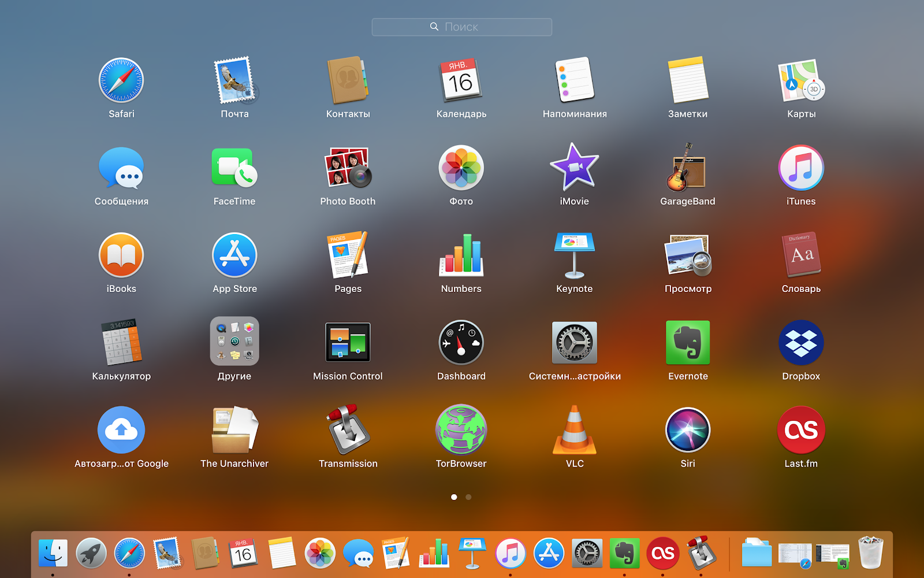
Task: Launch Evernote
Action: (687, 343)
